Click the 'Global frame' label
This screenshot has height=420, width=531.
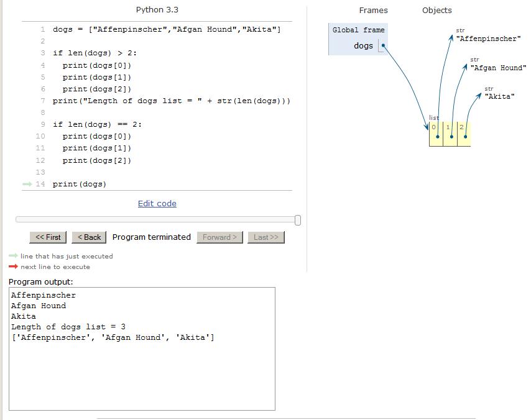tap(358, 30)
